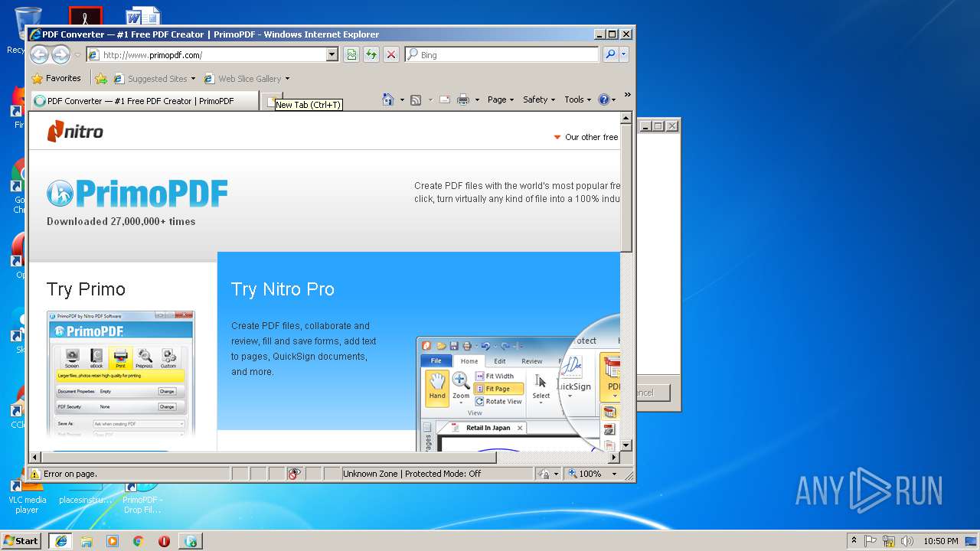Click the 100% zoom level button

[585, 474]
